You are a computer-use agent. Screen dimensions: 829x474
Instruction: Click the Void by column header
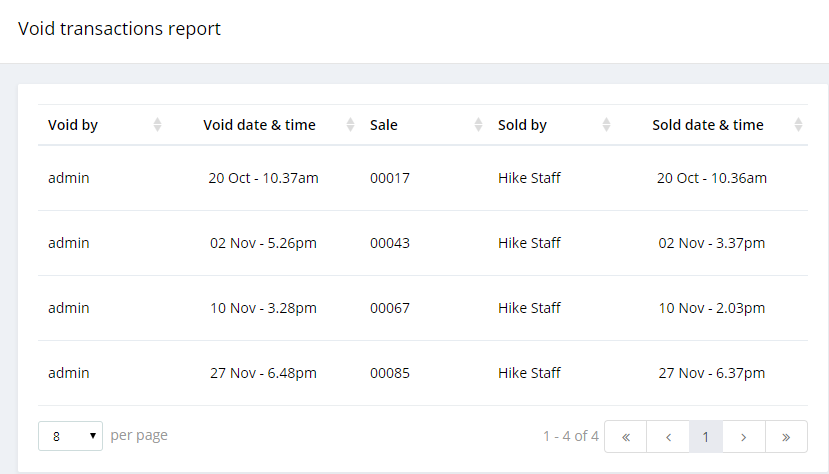[x=73, y=125]
